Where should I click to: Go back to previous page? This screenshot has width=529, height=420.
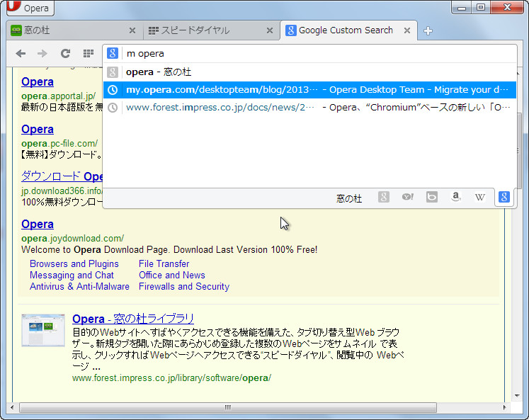point(21,53)
